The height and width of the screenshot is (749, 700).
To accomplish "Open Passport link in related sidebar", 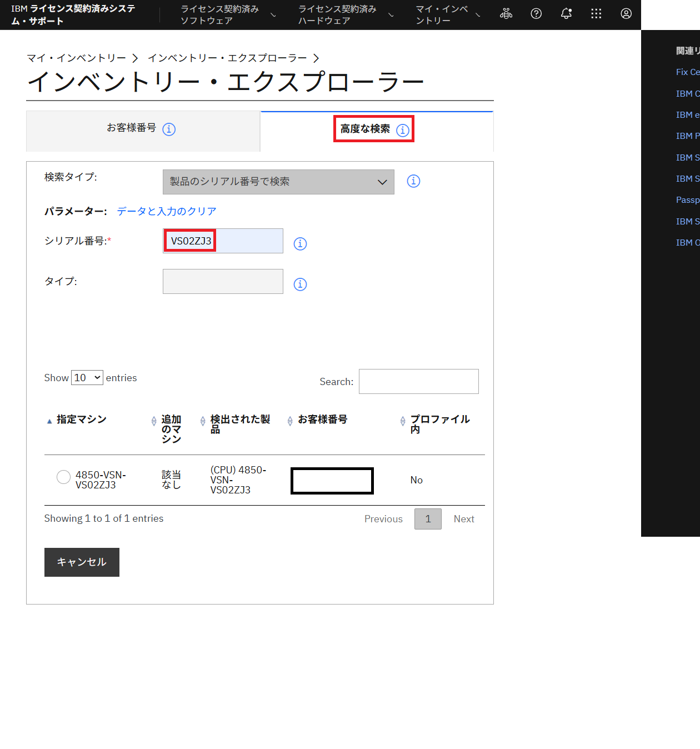I will tap(688, 200).
